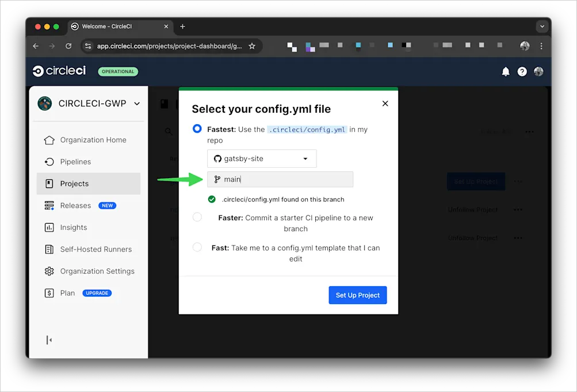Viewport: 577px width, 392px height.
Task: Click the .circleci/config.yml code label
Action: coord(307,129)
